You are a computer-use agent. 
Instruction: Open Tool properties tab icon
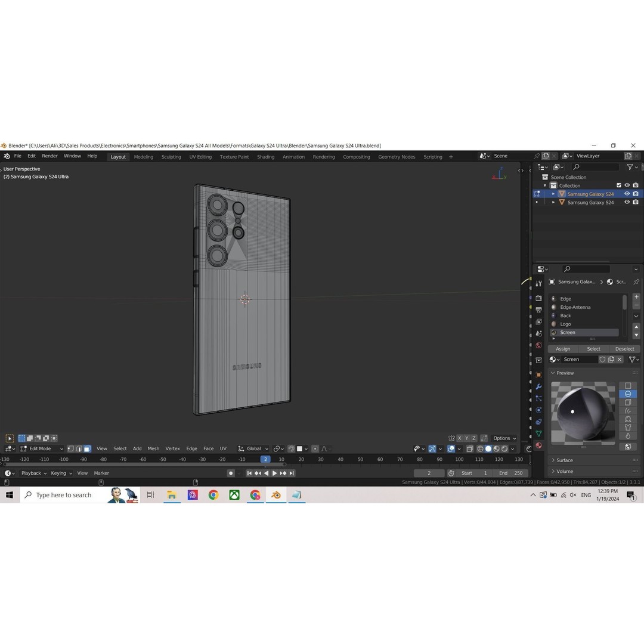[x=538, y=283]
